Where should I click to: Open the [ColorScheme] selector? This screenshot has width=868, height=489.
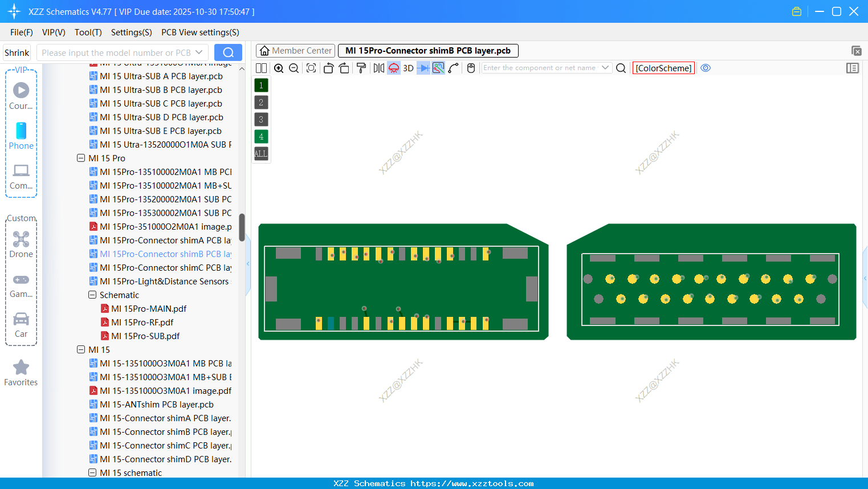663,68
